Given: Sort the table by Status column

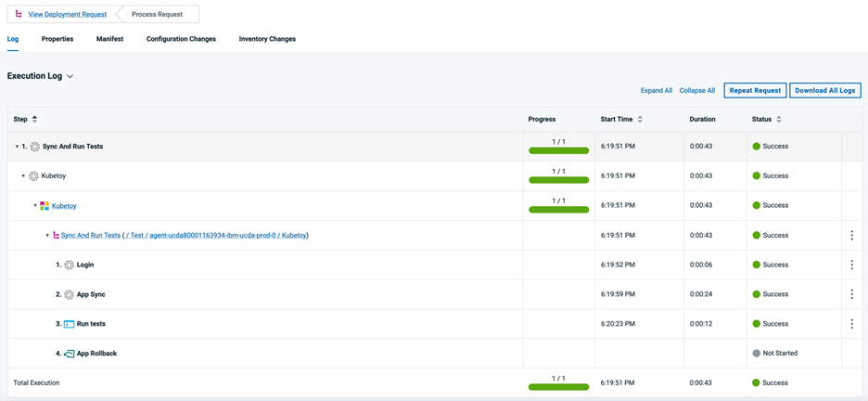Looking at the screenshot, I should tap(779, 119).
